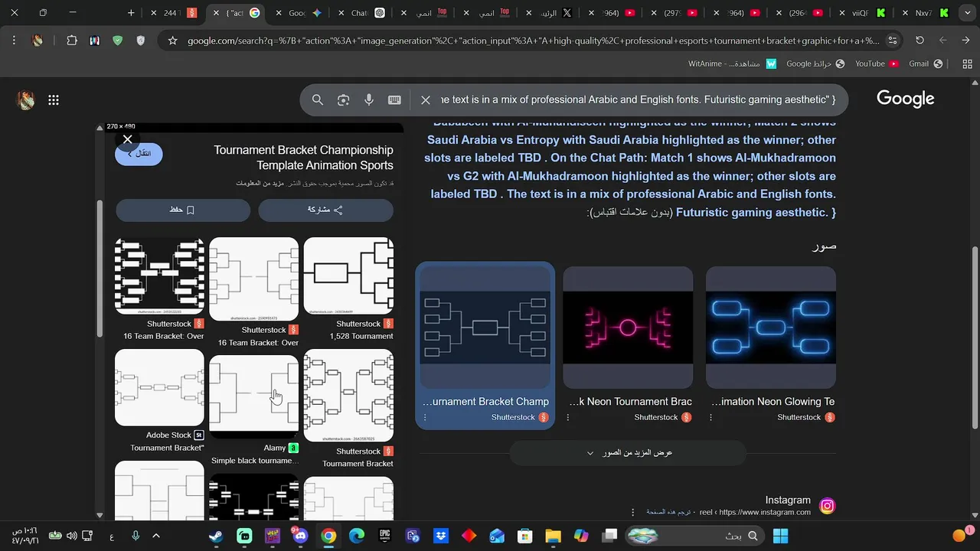Click the Google search query field
This screenshot has height=551, width=980.
[638, 99]
